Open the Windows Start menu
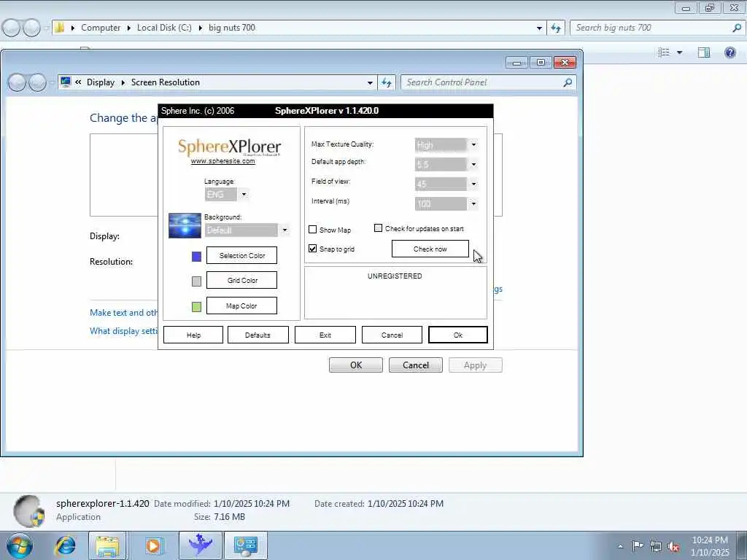Image resolution: width=747 pixels, height=560 pixels. pyautogui.click(x=20, y=545)
